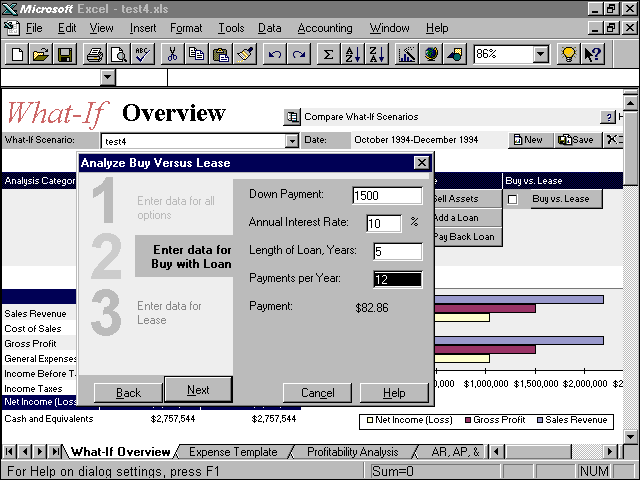Click the TipWizard light bulb icon
640x480 pixels.
click(x=568, y=54)
